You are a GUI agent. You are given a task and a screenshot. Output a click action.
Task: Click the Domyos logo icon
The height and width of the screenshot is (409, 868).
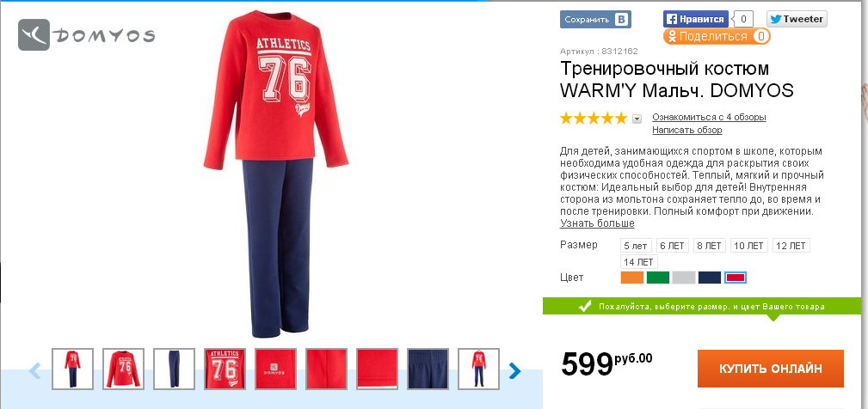(34, 35)
